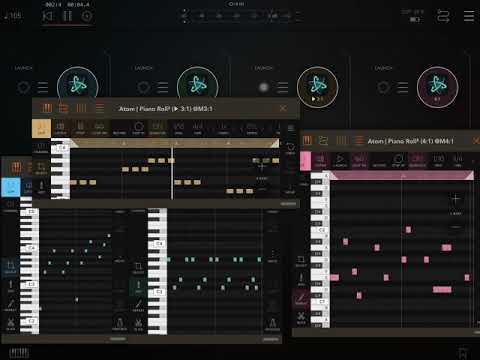The image size is (480, 360).
Task: Open time signature setting in Atom 3:1 toolbar
Action: pyautogui.click(x=198, y=128)
